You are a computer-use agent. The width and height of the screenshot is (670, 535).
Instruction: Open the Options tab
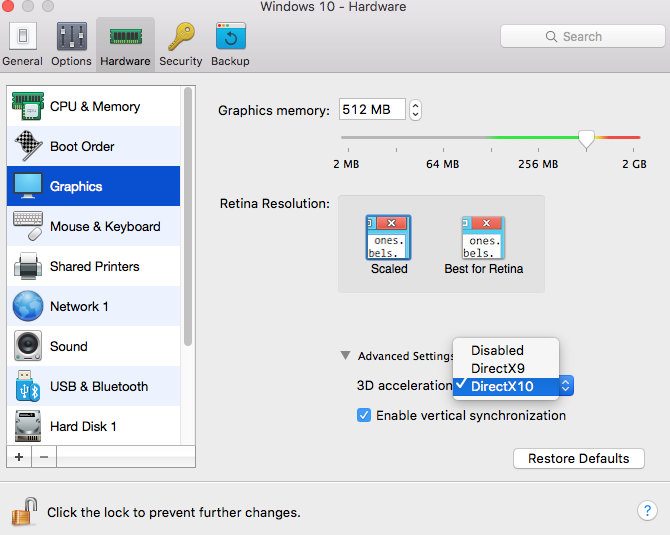click(x=71, y=44)
